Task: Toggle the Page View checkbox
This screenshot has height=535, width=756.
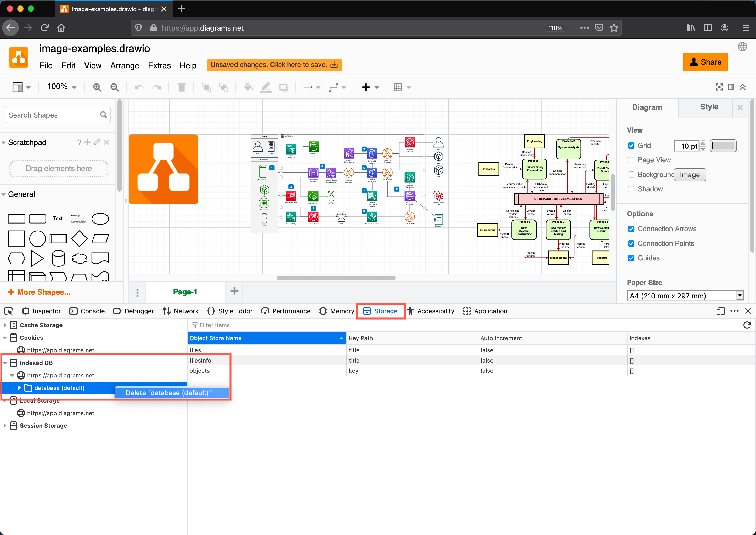Action: pos(630,160)
